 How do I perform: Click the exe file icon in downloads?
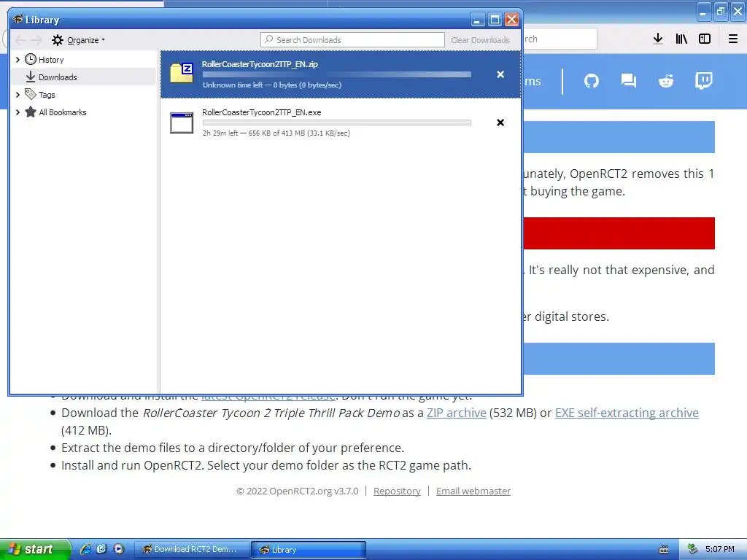tap(182, 122)
